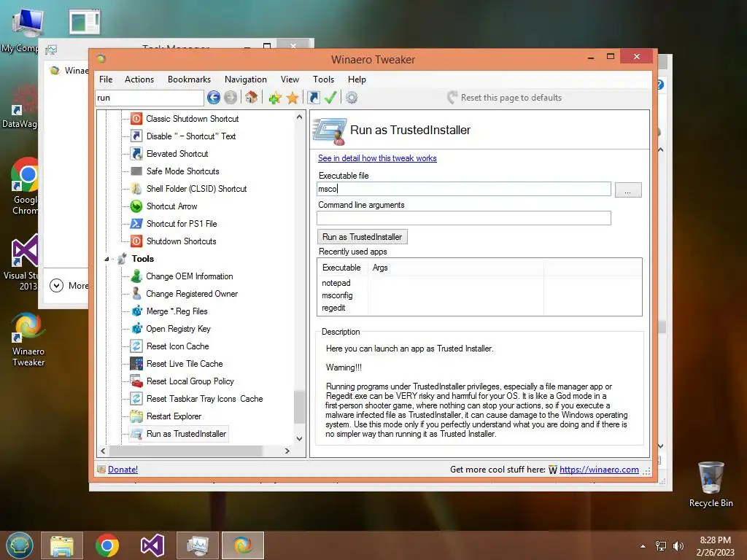This screenshot has width=747, height=560.
Task: Open Winaero Tweaker desktop shortcut
Action: (x=28, y=340)
